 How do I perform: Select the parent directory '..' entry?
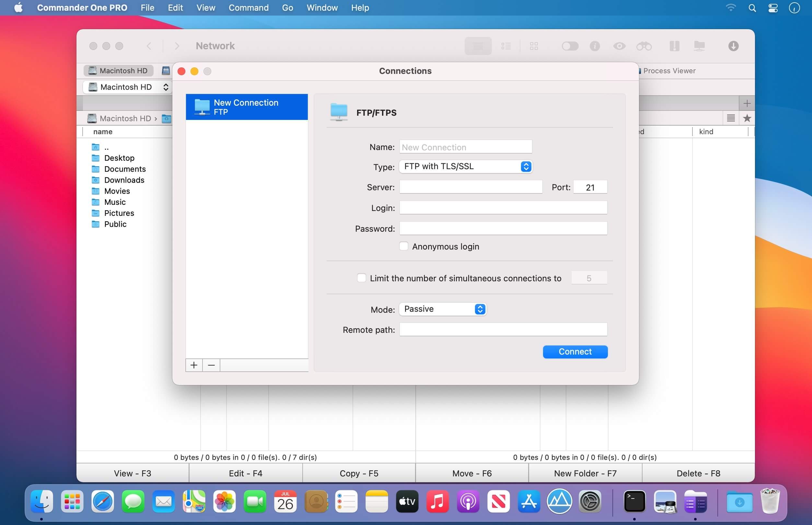tap(106, 147)
